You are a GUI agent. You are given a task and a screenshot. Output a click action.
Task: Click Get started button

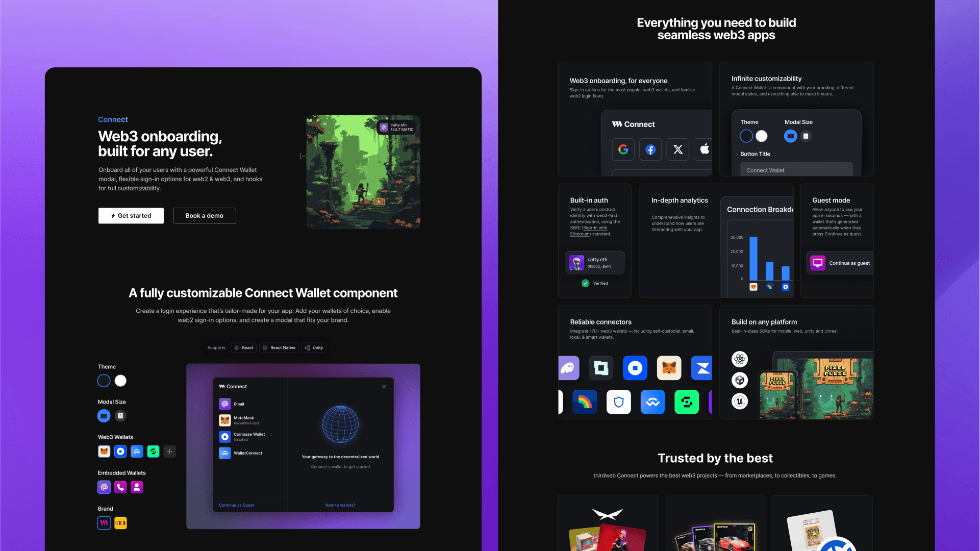point(131,215)
